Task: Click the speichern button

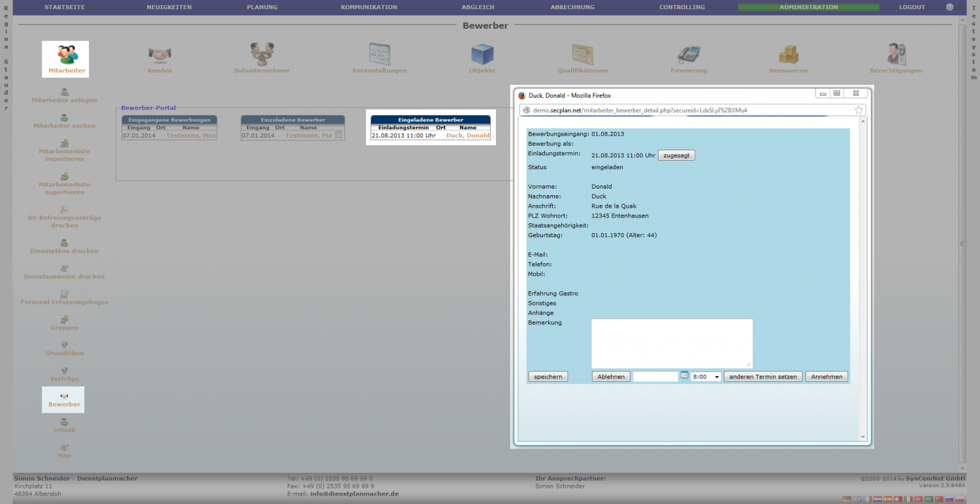Action: point(548,377)
